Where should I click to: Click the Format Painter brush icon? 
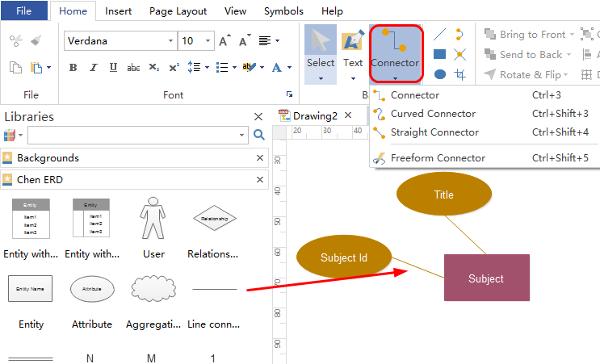click(x=36, y=40)
